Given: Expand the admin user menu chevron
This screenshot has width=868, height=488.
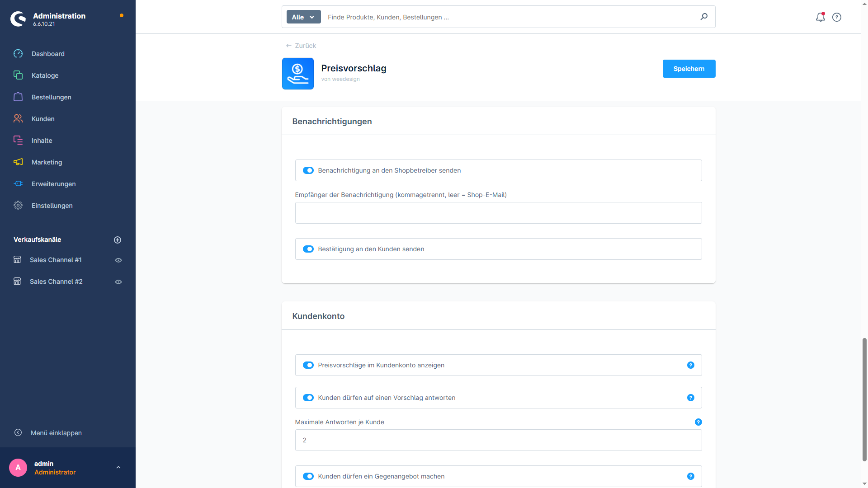Looking at the screenshot, I should coord(118,468).
